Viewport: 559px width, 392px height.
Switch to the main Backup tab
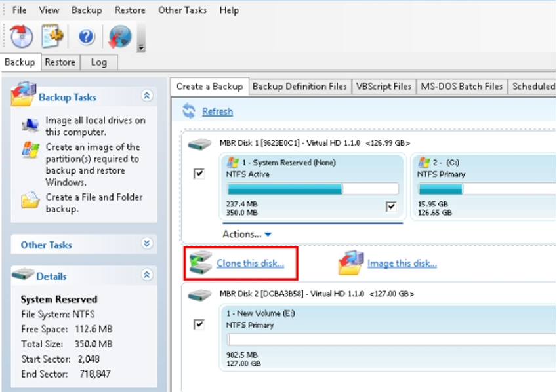pos(20,62)
